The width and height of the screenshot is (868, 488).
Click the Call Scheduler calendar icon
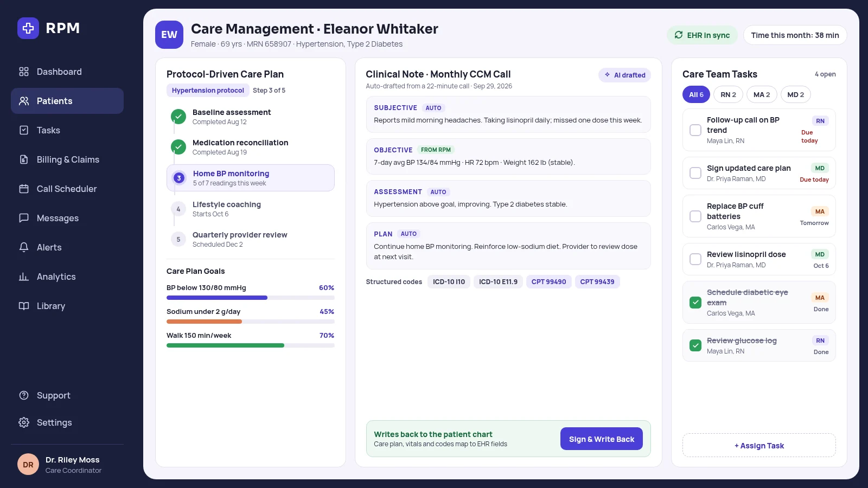[24, 189]
